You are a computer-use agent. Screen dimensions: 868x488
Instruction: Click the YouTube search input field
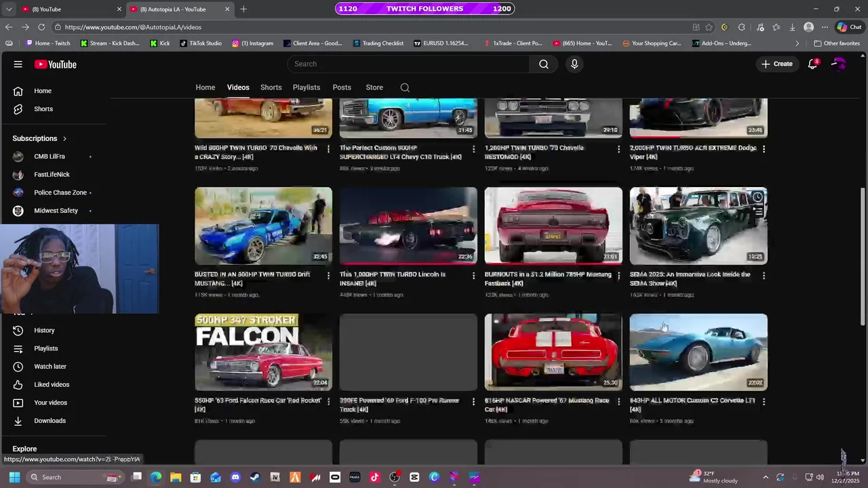click(409, 64)
